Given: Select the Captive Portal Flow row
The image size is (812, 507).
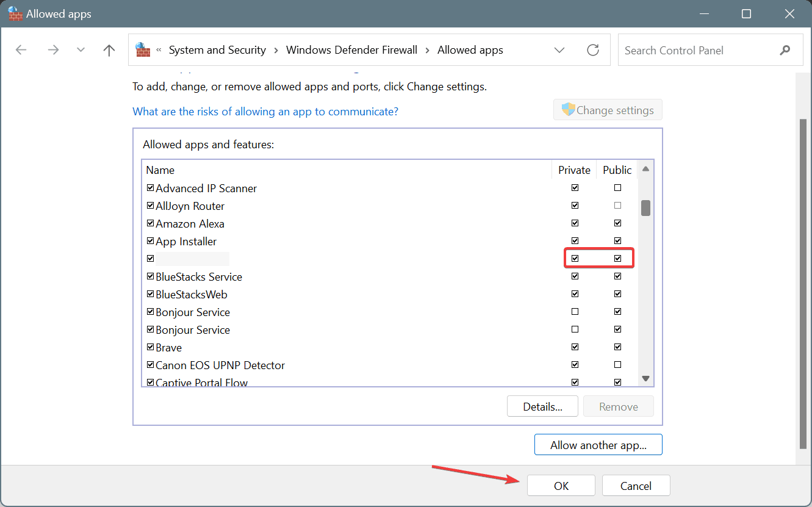Looking at the screenshot, I should pyautogui.click(x=390, y=381).
